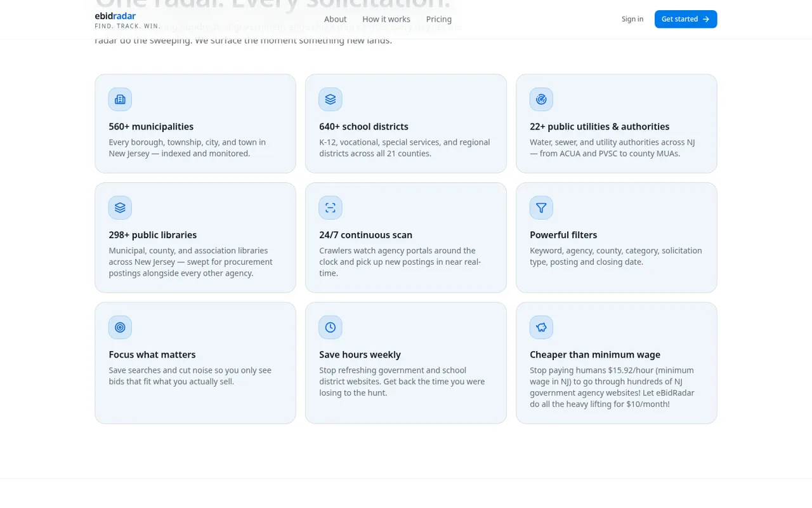
Task: Click the clock icon above Save hours weekly
Action: coord(331,327)
